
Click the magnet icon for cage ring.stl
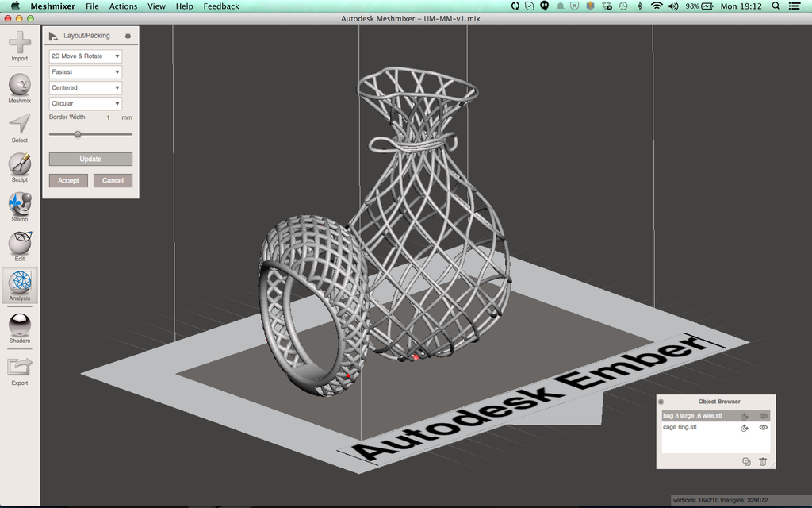(744, 428)
